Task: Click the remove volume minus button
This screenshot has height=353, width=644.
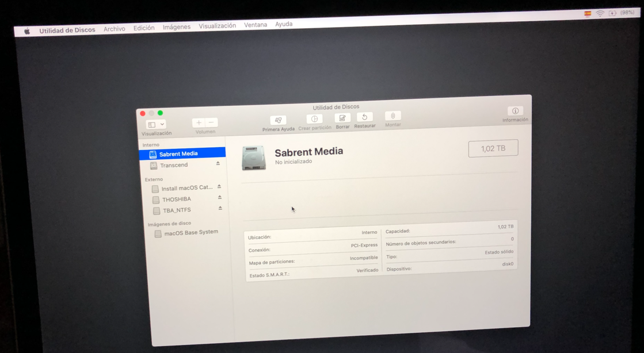Action: pyautogui.click(x=211, y=122)
